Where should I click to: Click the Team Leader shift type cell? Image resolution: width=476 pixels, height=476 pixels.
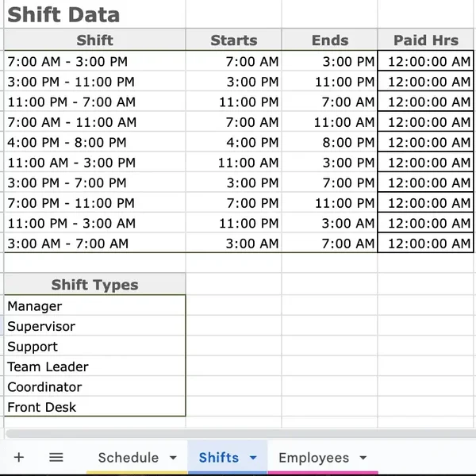pos(94,367)
